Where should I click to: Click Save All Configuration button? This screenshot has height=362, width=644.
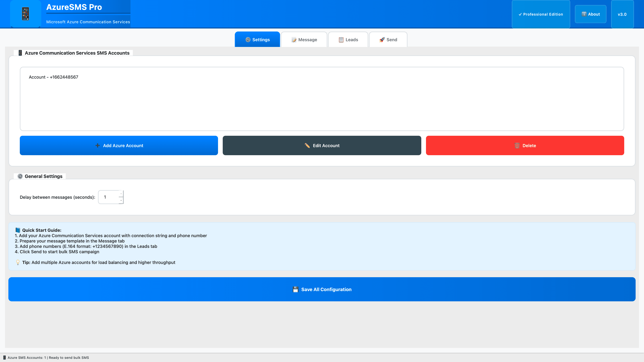tap(322, 289)
